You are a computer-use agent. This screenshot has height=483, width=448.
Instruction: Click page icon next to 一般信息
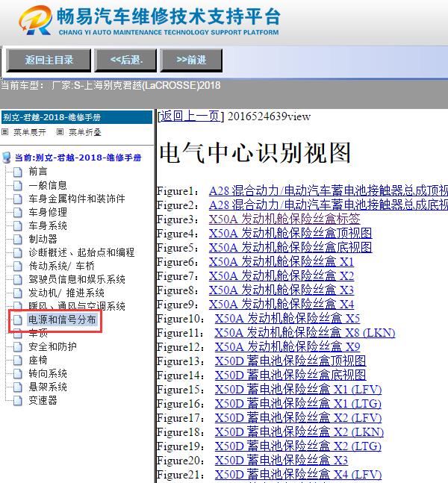[18, 185]
